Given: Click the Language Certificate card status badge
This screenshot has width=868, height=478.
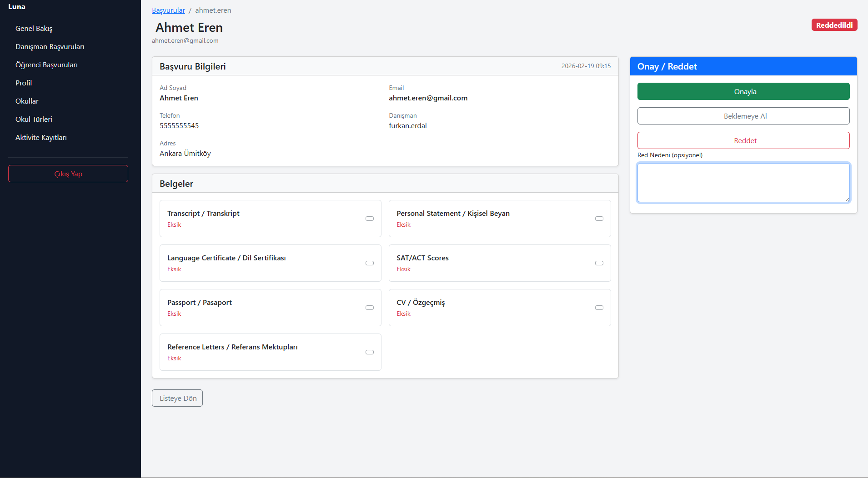Looking at the screenshot, I should (370, 263).
